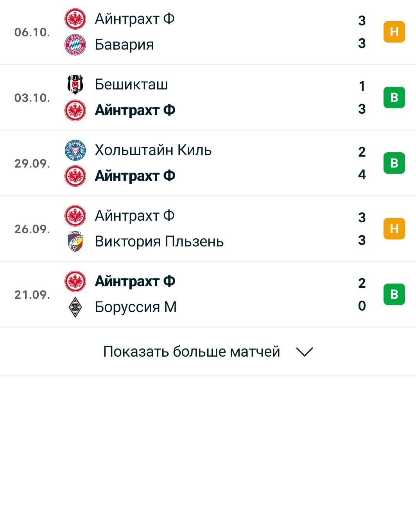Click Beşiktaş club crest icon
Image resolution: width=416 pixels, height=532 pixels.
click(x=75, y=84)
